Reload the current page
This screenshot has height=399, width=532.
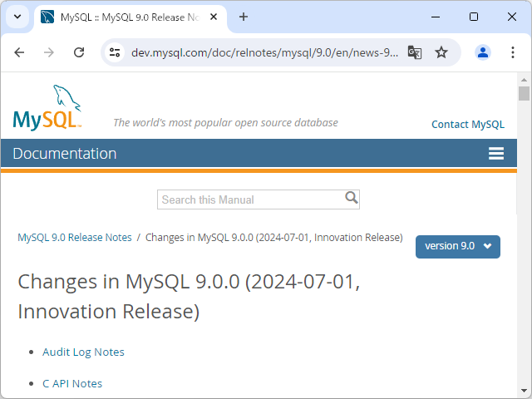79,52
